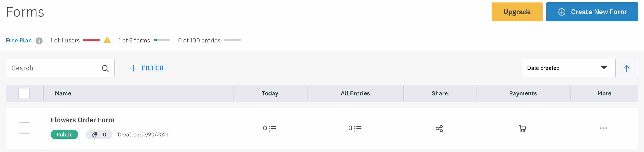The image size is (644, 152).
Task: Open today's entries list for Flowers Order Form
Action: point(270,128)
